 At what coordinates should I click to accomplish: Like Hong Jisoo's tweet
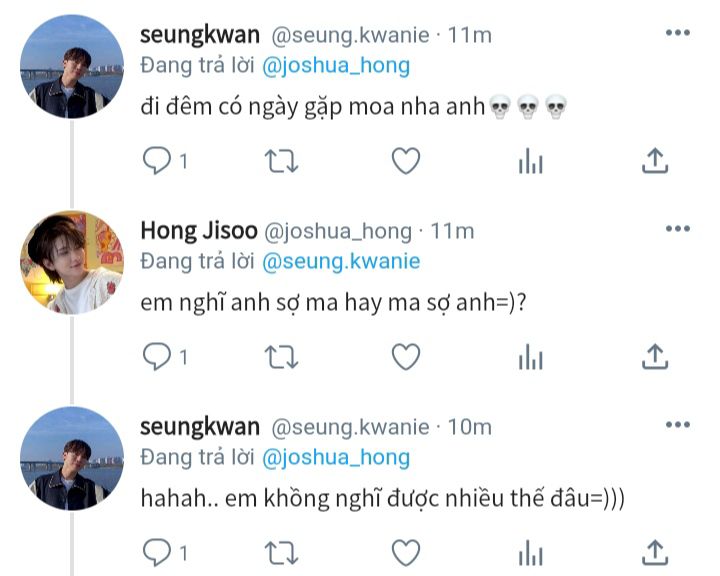(x=406, y=357)
